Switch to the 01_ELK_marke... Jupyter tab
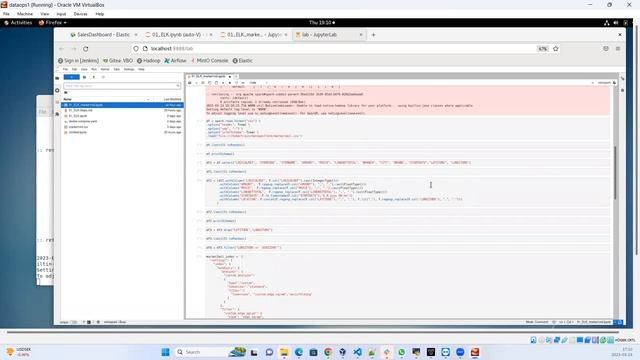The width and height of the screenshot is (640, 360). 253,35
